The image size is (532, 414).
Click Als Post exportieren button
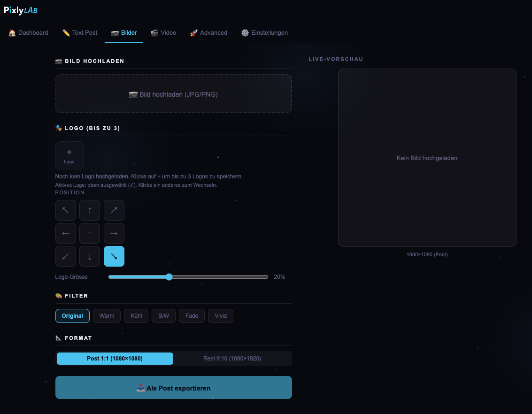click(173, 388)
